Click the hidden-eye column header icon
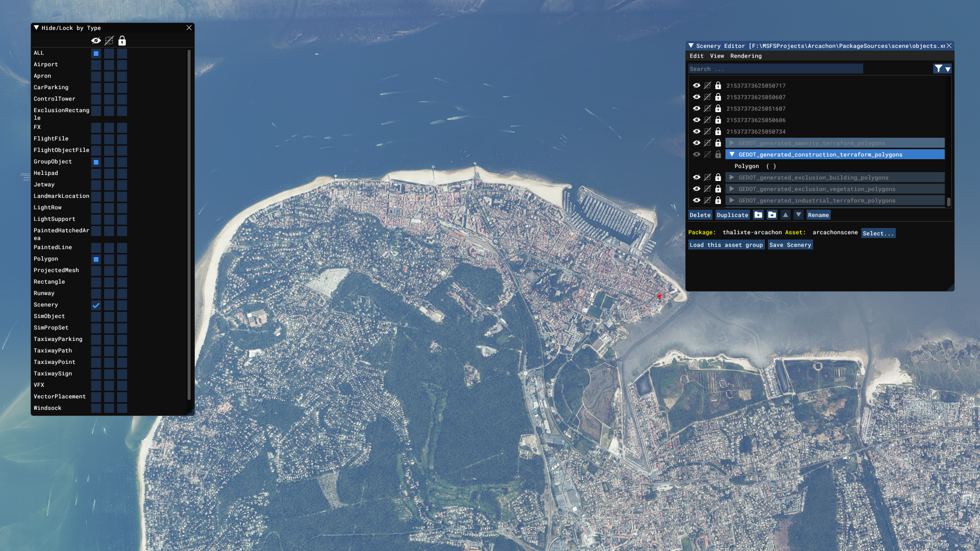Image resolution: width=980 pixels, height=551 pixels. click(96, 41)
